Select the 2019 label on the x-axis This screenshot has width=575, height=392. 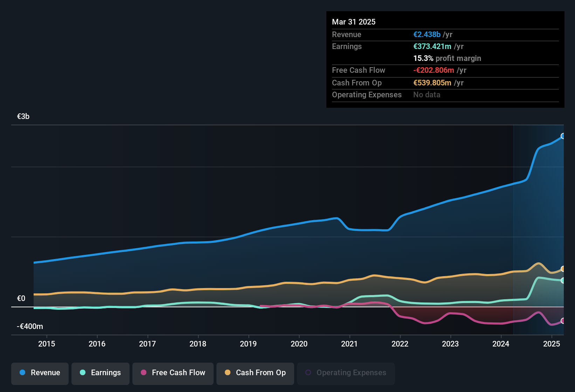click(248, 344)
